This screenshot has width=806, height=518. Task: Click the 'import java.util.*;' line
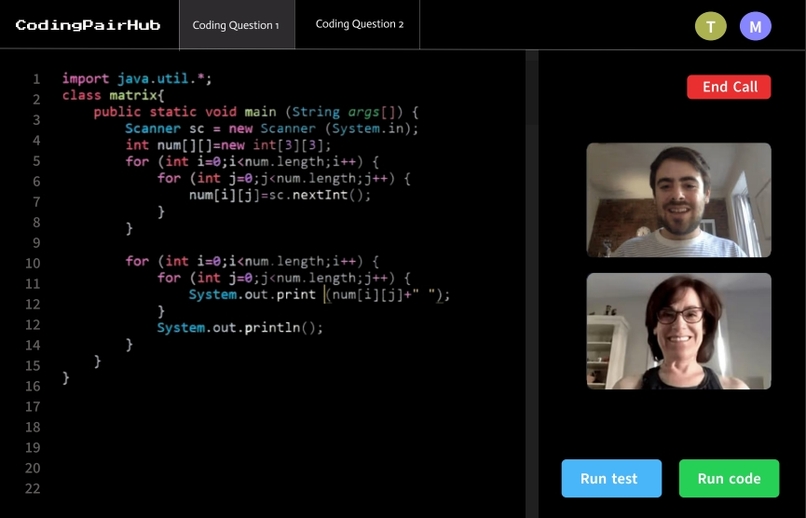[x=137, y=79]
